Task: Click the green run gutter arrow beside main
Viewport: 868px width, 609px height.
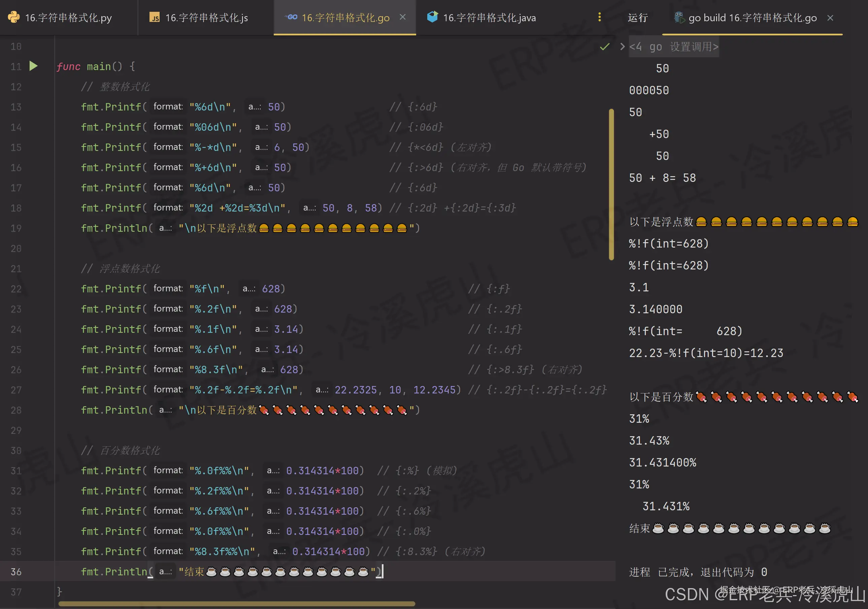Action: tap(33, 66)
